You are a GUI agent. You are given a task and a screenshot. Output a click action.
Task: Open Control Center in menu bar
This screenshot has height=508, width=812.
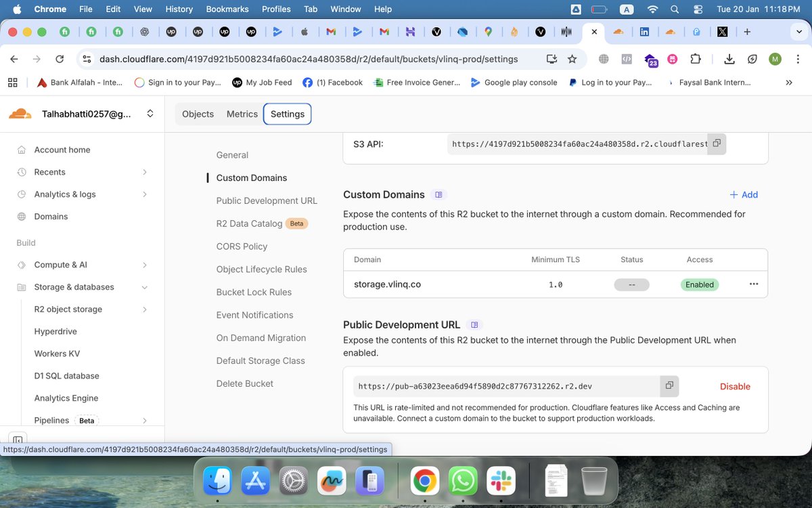(697, 9)
